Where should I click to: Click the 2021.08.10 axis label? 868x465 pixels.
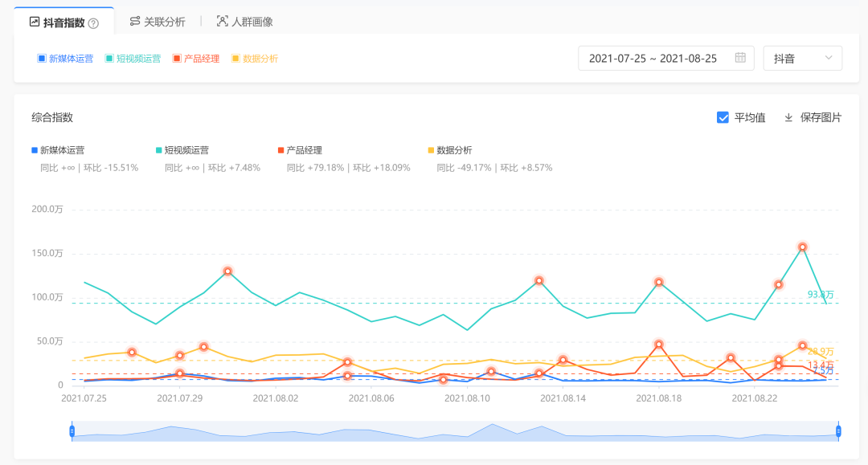click(x=467, y=398)
